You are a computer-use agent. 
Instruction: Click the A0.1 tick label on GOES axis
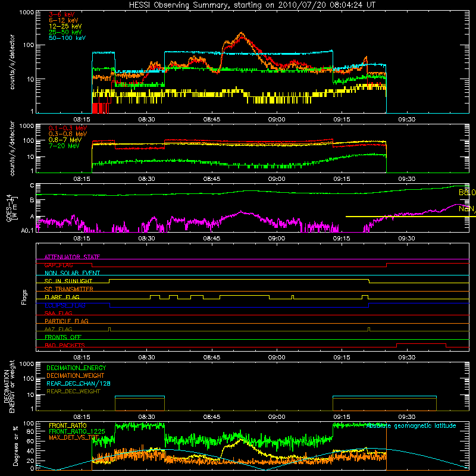tap(27, 231)
